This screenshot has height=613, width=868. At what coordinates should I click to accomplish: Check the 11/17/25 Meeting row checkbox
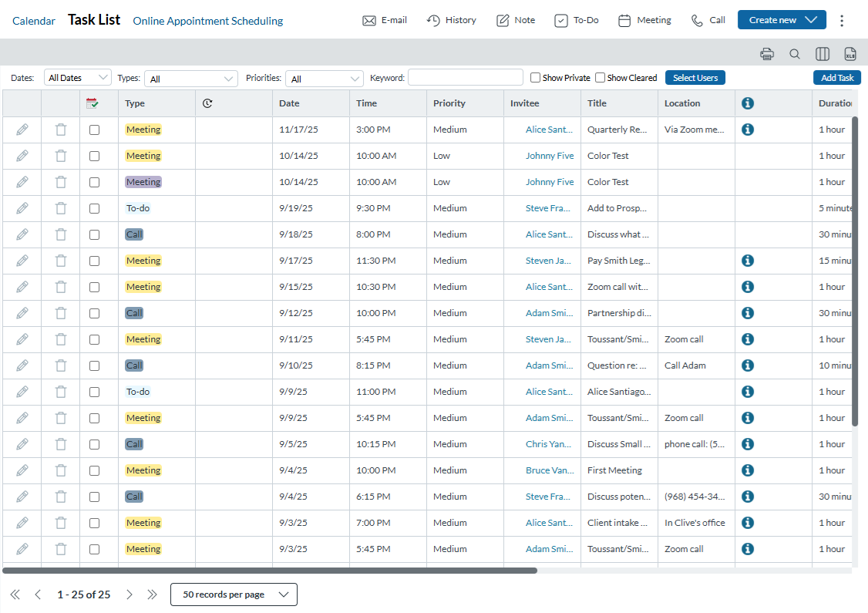pos(95,130)
